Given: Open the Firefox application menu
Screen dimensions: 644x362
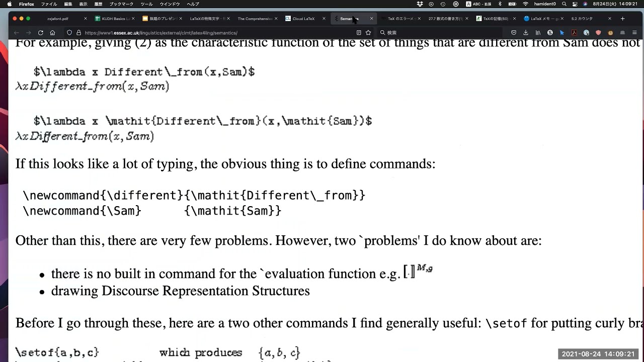Looking at the screenshot, I should point(27,4).
